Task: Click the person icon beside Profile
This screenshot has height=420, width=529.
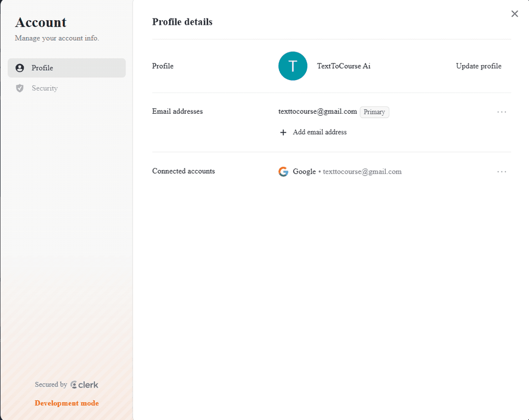Action: 20,68
